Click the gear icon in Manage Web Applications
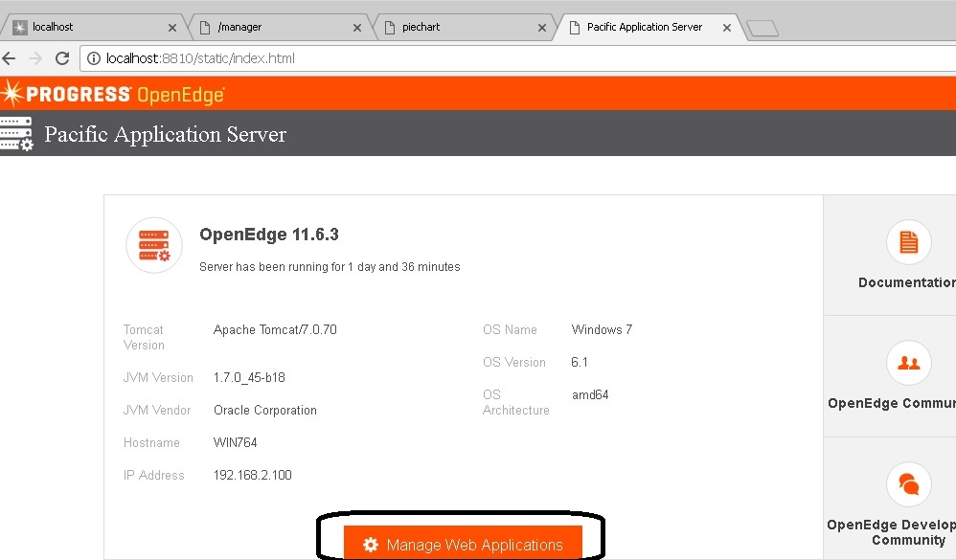 (371, 545)
